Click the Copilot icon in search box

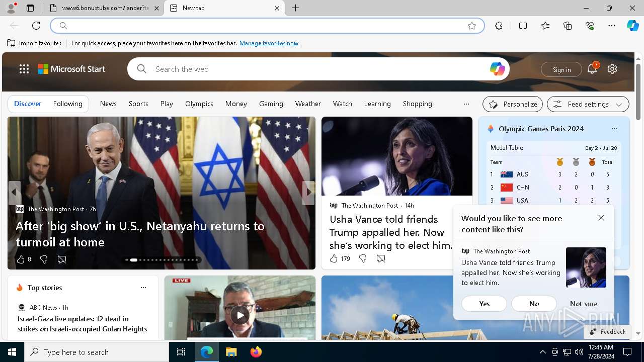pyautogui.click(x=497, y=69)
